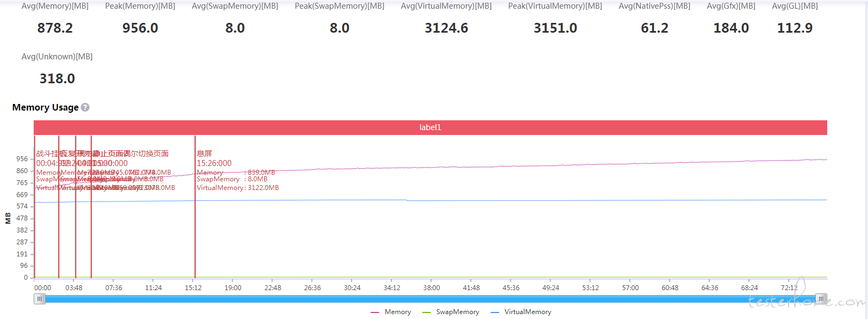
Task: Click the right zoom slider handle
Action: tap(821, 299)
